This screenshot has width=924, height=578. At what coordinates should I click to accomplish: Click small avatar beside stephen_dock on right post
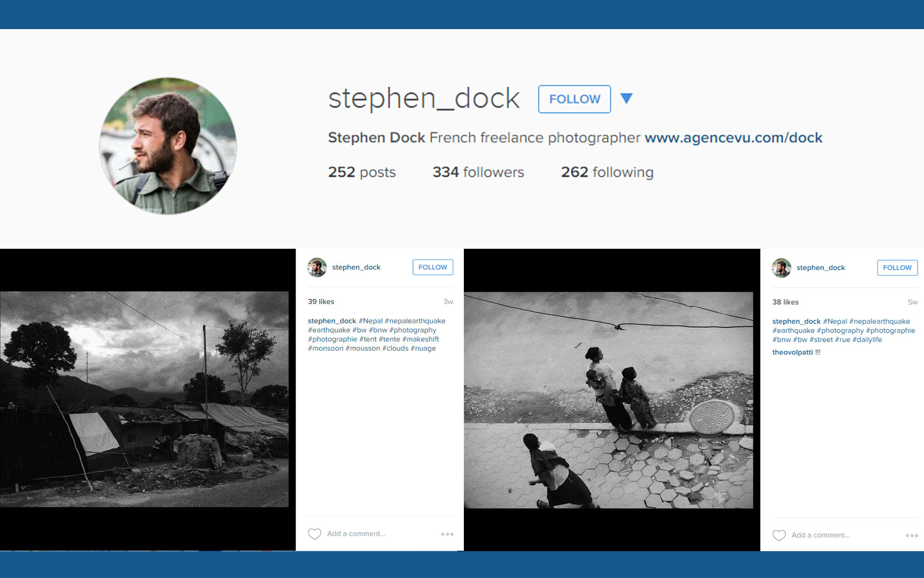pyautogui.click(x=781, y=268)
